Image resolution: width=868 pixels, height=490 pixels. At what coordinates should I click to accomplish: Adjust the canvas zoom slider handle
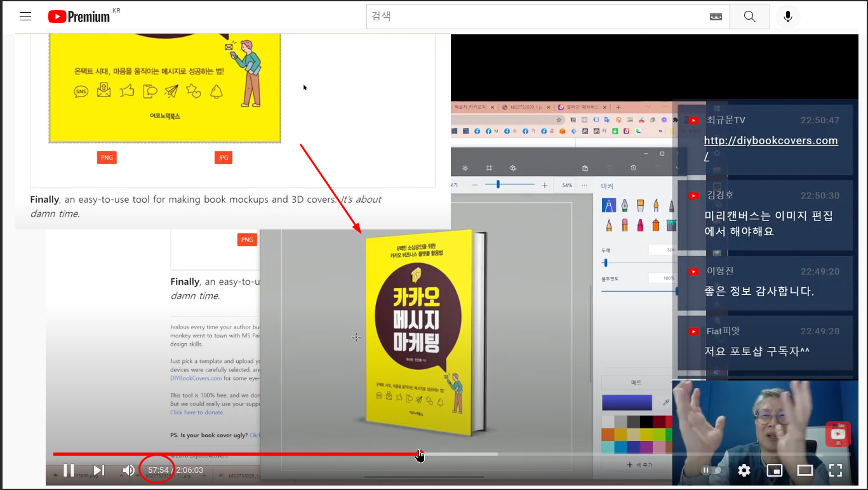coord(498,184)
